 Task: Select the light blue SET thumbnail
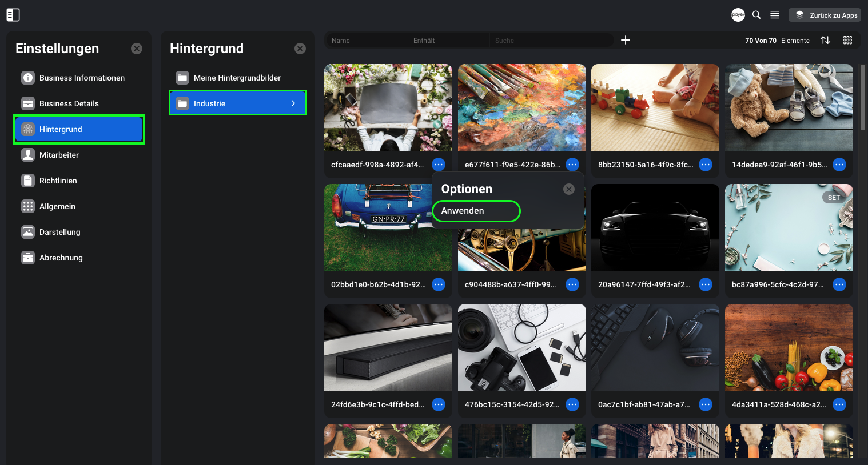pyautogui.click(x=789, y=227)
